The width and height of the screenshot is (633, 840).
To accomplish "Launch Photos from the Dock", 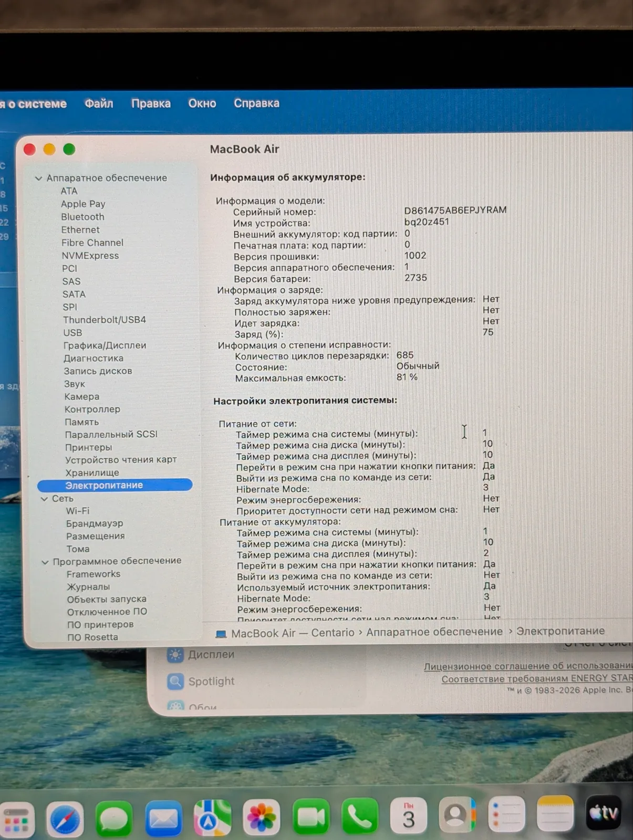I will [261, 818].
